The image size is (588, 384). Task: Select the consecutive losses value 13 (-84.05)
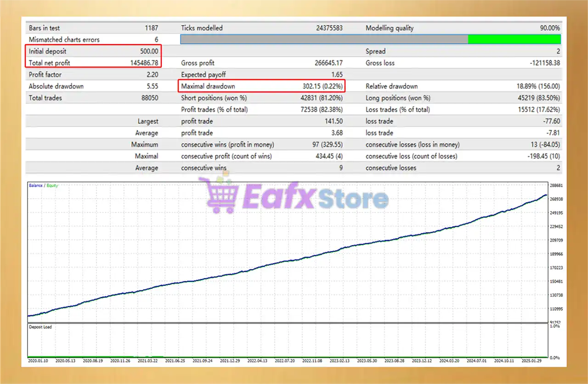[x=542, y=145]
